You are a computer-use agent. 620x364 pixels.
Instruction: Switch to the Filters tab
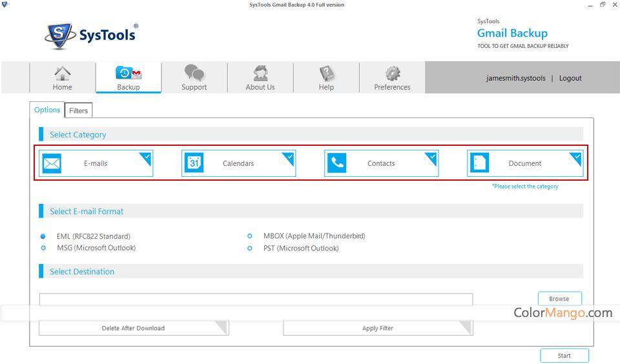[x=78, y=110]
